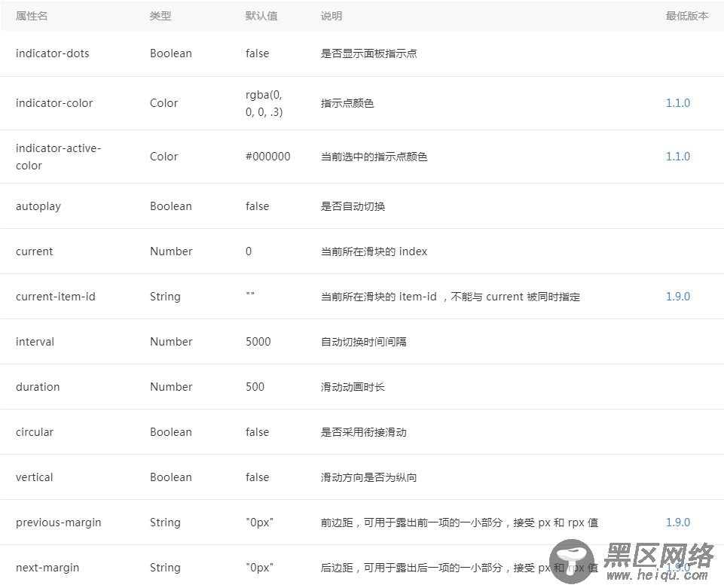Click Number type in interval row

(171, 342)
